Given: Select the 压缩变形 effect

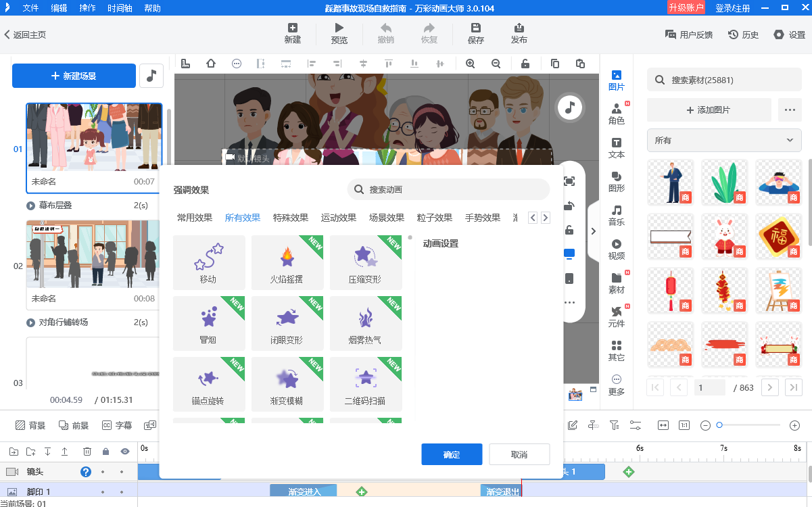Looking at the screenshot, I should 366,262.
